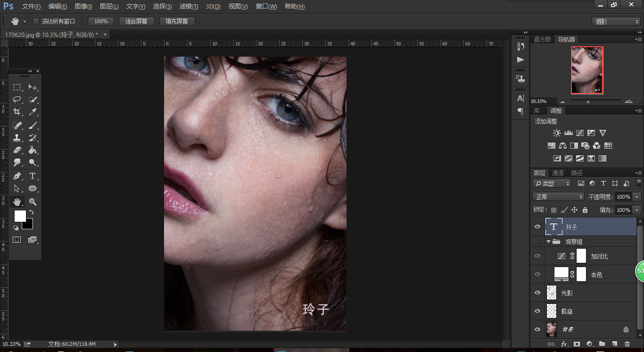The width and height of the screenshot is (644, 352).
Task: Add a Curves adjustment
Action: [x=580, y=133]
